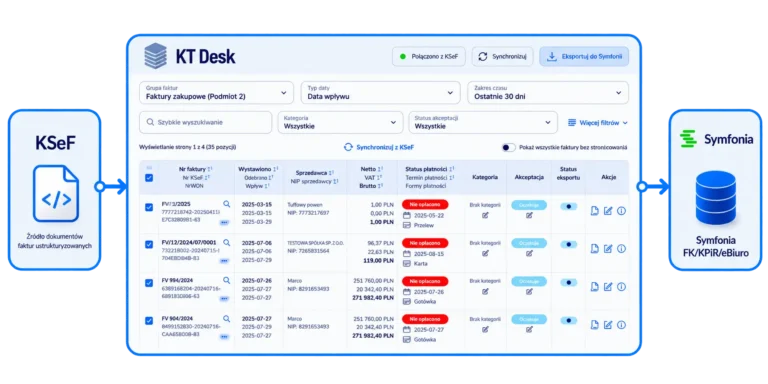Click into the Szybkie wyszukiwanie search field
This screenshot has height=384, width=768.
pyautogui.click(x=205, y=122)
